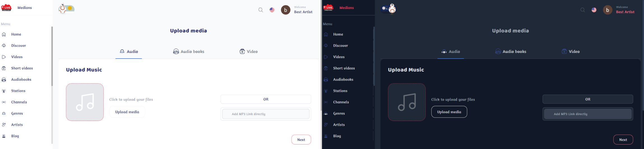Click the Stations antenna icon in light sidebar
The width and height of the screenshot is (644, 149).
tap(4, 91)
